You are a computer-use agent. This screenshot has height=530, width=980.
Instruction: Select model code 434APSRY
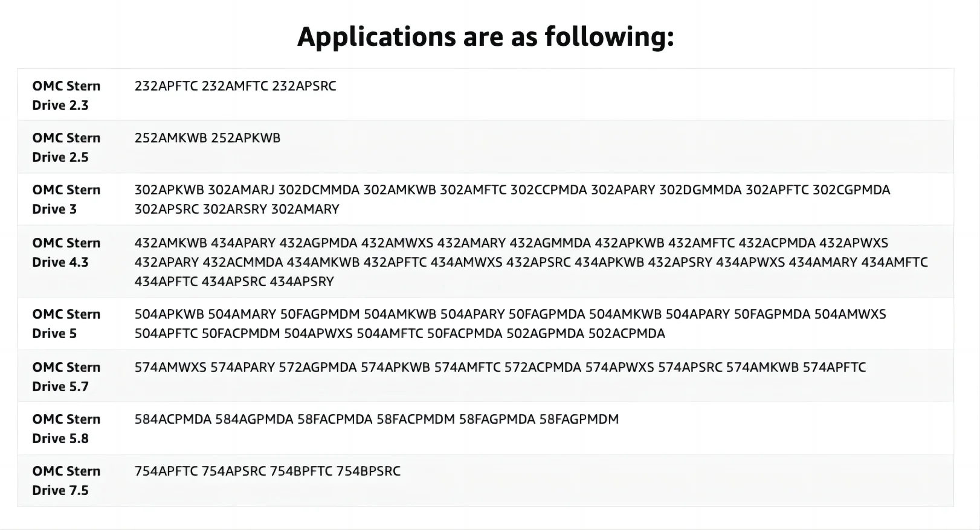click(x=301, y=281)
